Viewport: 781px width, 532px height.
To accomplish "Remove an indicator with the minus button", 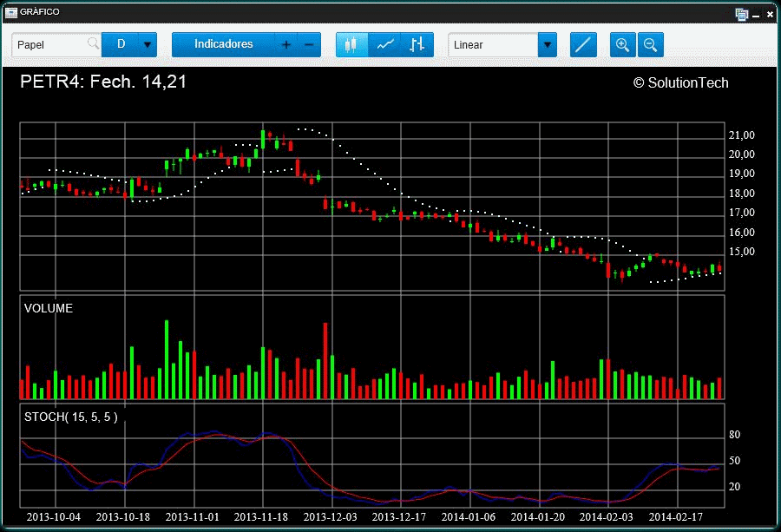I will click(309, 45).
